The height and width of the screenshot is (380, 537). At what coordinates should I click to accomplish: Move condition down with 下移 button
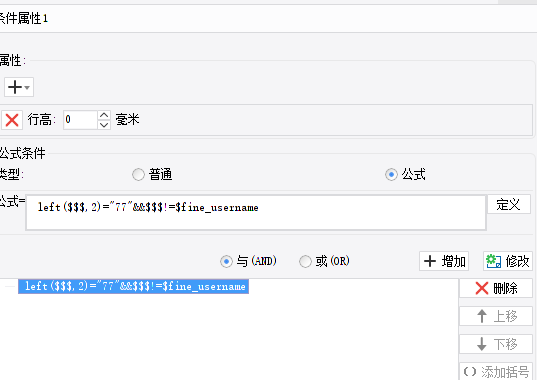pos(496,344)
